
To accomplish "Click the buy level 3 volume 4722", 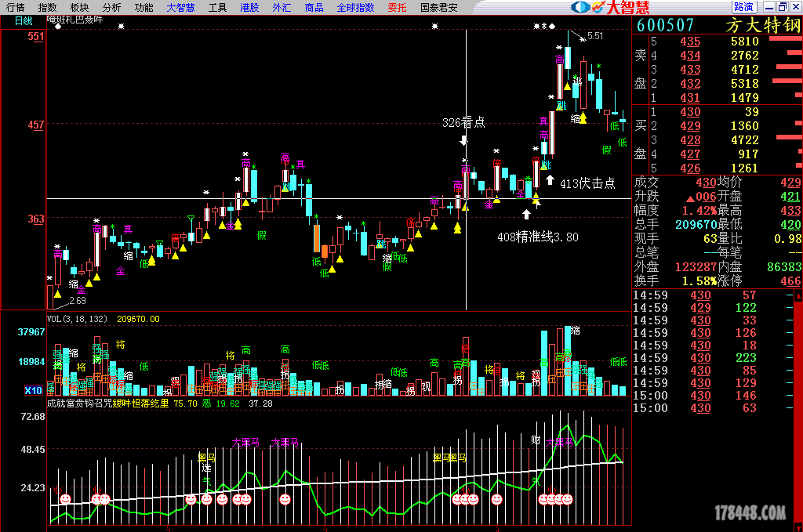I will (x=745, y=139).
